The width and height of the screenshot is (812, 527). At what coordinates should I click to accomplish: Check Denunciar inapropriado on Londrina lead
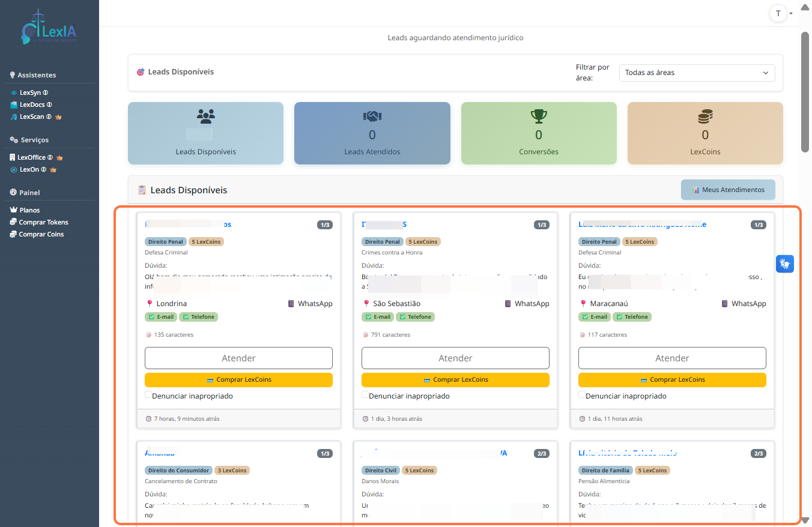148,395
